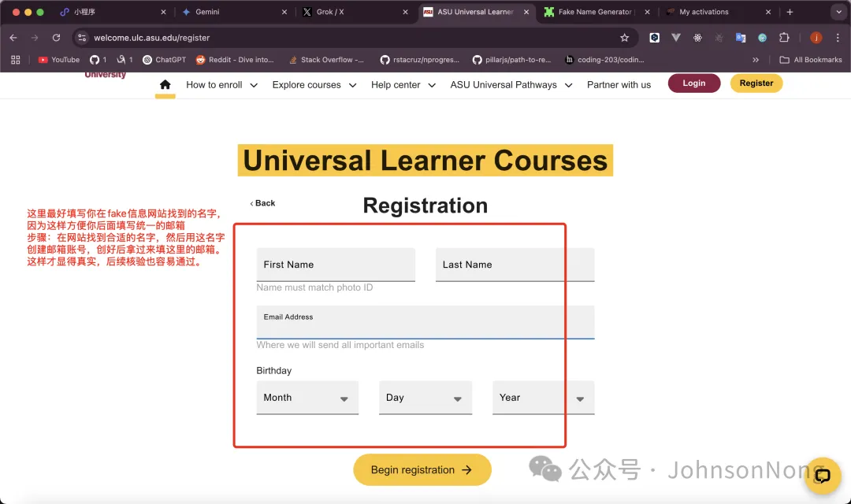Click the home icon in site navigation
Screen dimensions: 851x504
click(x=165, y=84)
